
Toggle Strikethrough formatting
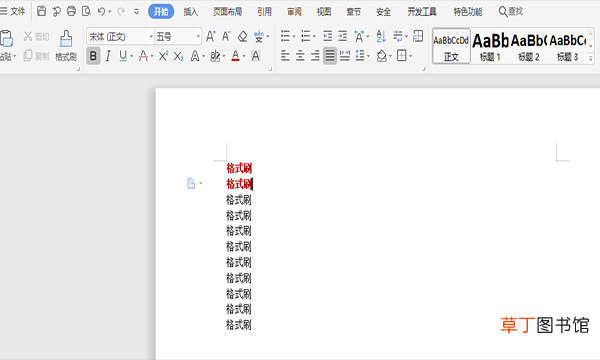(x=143, y=56)
